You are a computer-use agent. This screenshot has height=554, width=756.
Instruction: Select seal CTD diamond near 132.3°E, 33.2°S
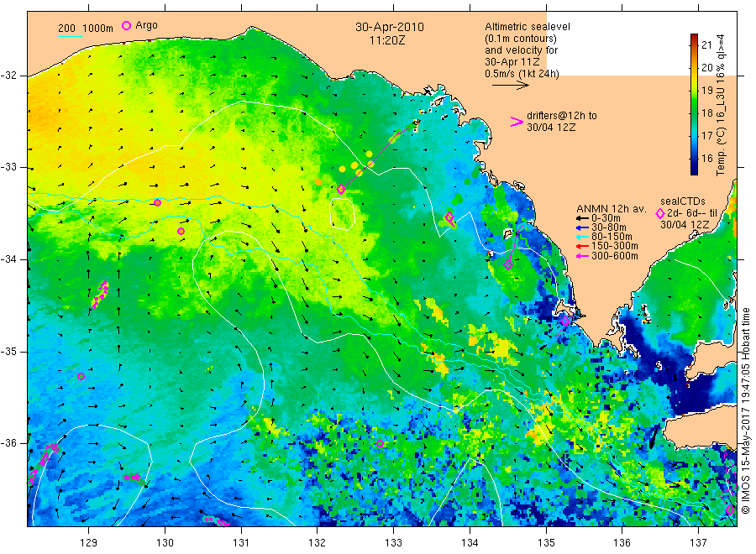tap(341, 190)
